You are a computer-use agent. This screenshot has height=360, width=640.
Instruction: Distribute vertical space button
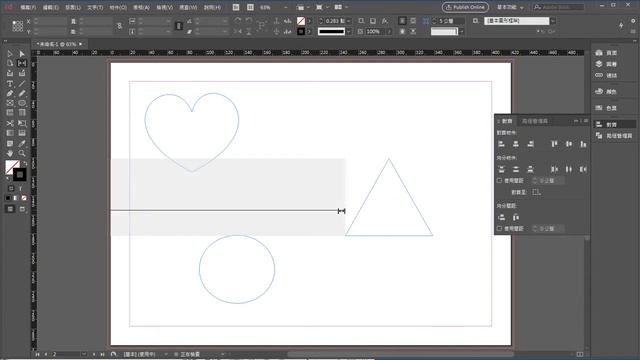coord(502,217)
